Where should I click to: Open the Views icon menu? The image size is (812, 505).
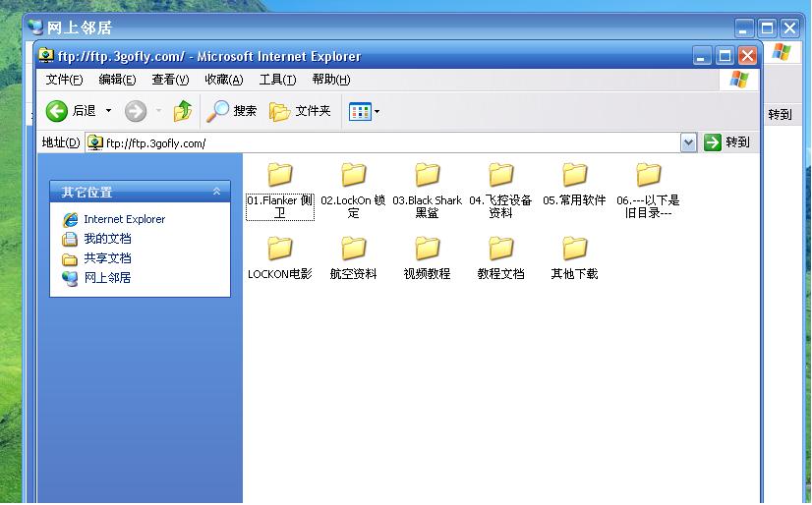pos(364,111)
